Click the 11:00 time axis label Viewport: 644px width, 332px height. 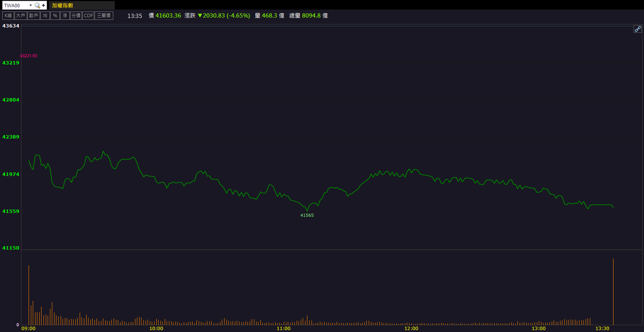tap(284, 329)
